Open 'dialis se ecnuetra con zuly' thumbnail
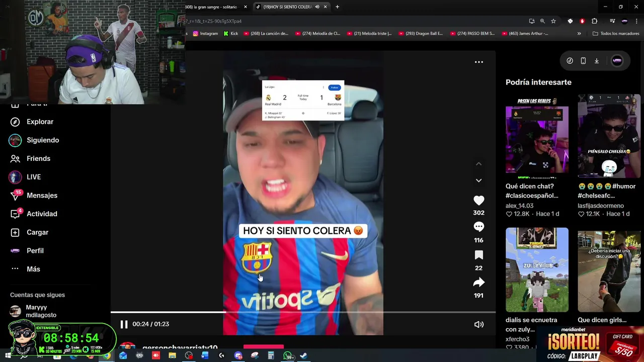Screen dimensions: 644x362 537,270
